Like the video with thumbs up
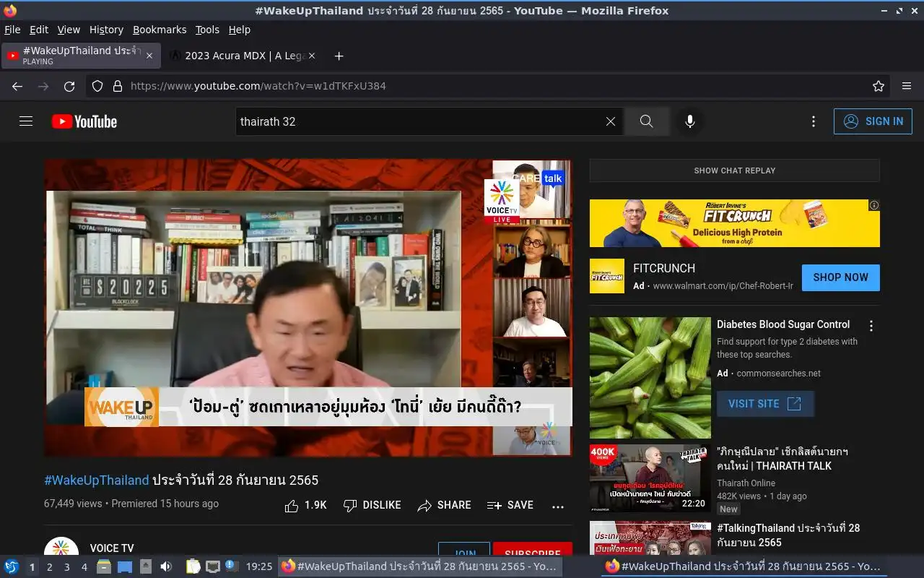924x578 pixels. [x=305, y=505]
